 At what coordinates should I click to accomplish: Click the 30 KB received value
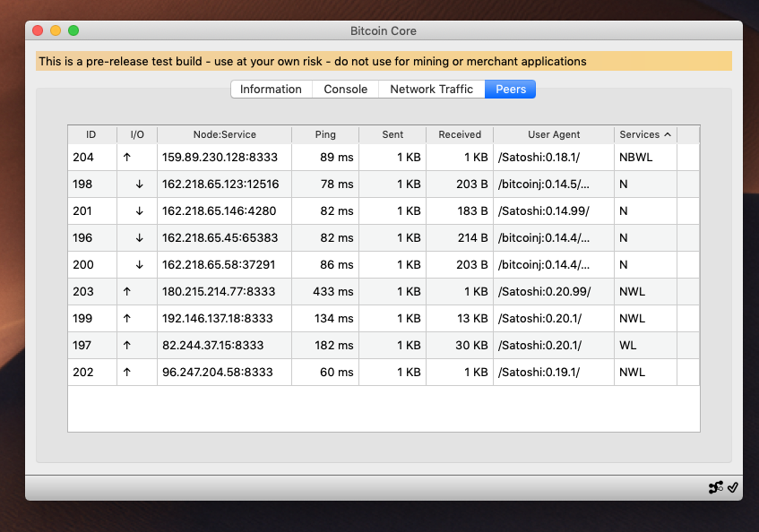pos(471,346)
